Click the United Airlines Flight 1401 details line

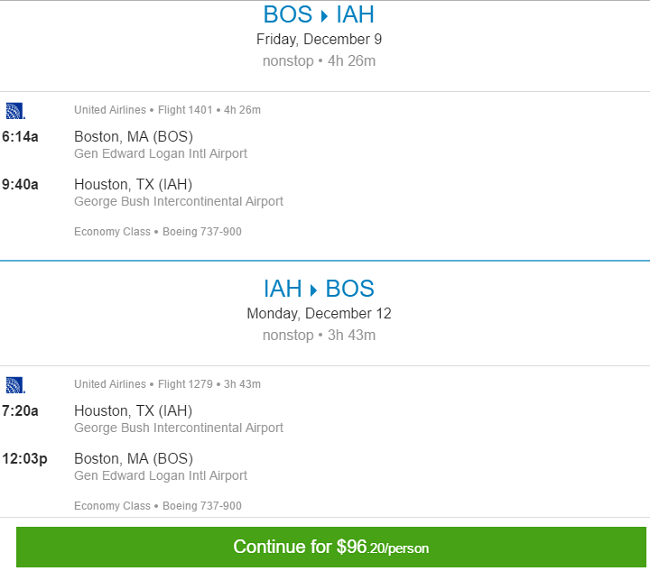(167, 110)
